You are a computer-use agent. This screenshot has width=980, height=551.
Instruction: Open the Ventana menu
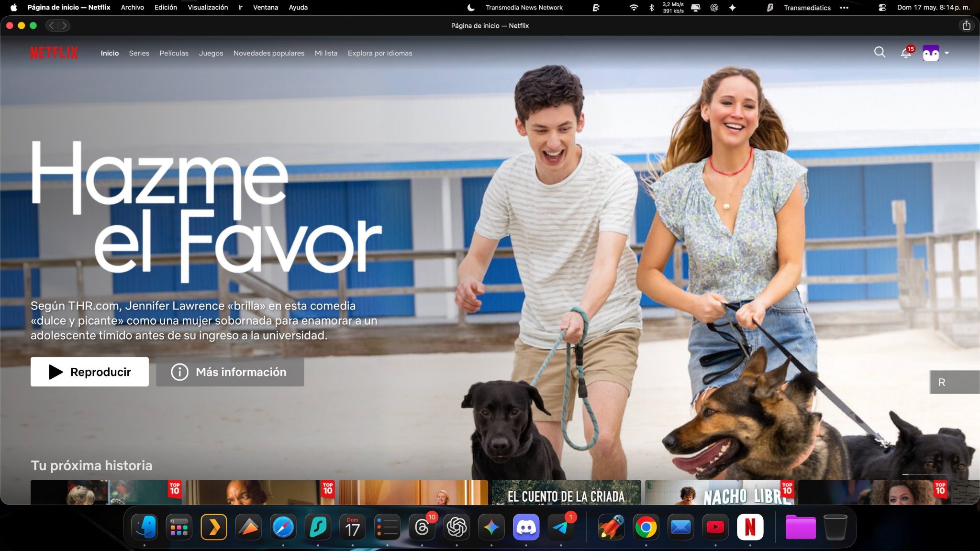266,7
